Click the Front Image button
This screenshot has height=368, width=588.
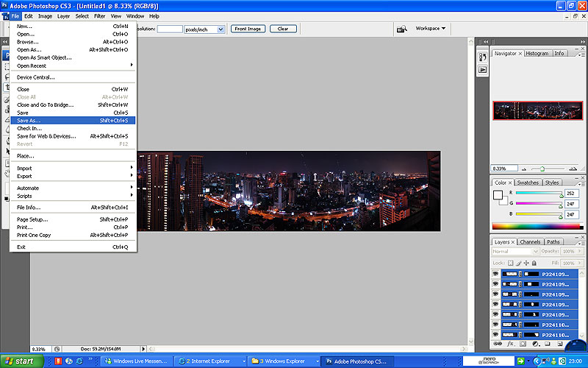(x=248, y=29)
